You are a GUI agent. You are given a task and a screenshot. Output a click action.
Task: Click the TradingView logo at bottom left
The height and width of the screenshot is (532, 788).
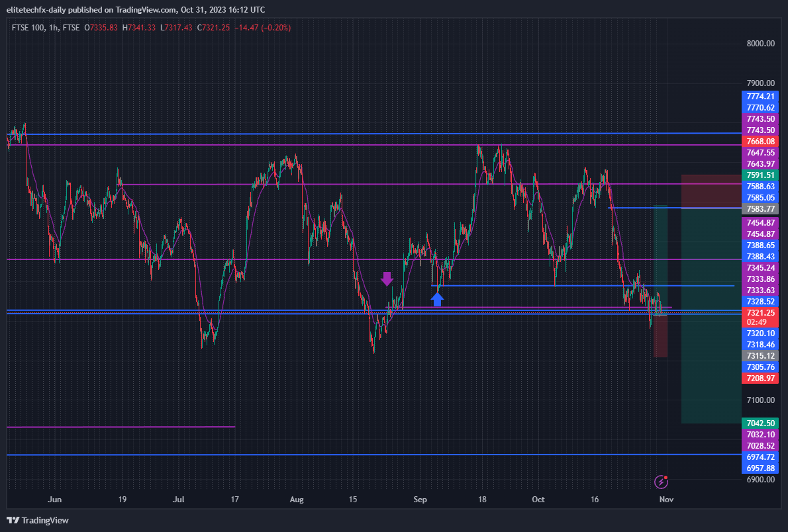point(38,521)
